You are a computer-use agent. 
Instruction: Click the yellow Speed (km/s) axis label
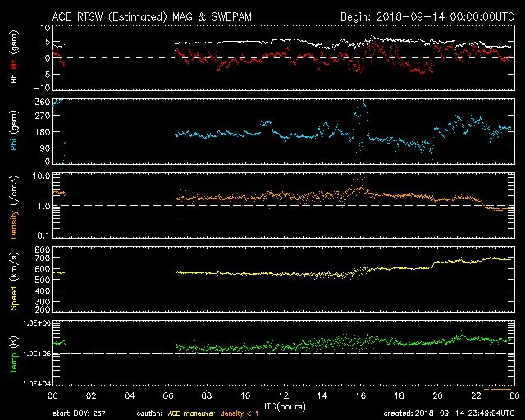pyautogui.click(x=13, y=279)
